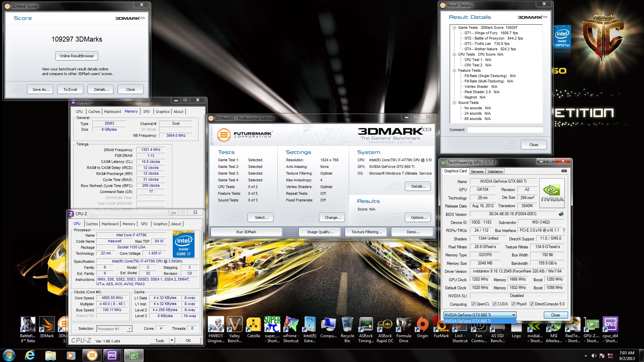Switch to the Sensors tab in GPU-Z
Screen dimensions: 644x362
(477, 171)
